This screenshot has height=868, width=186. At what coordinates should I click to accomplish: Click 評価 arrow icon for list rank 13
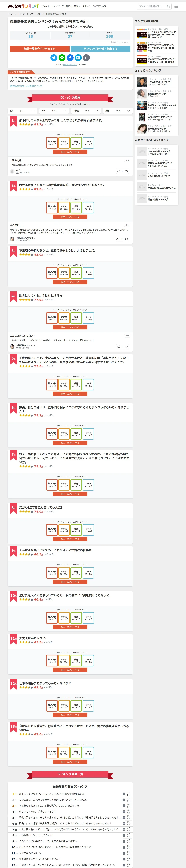point(124,865)
